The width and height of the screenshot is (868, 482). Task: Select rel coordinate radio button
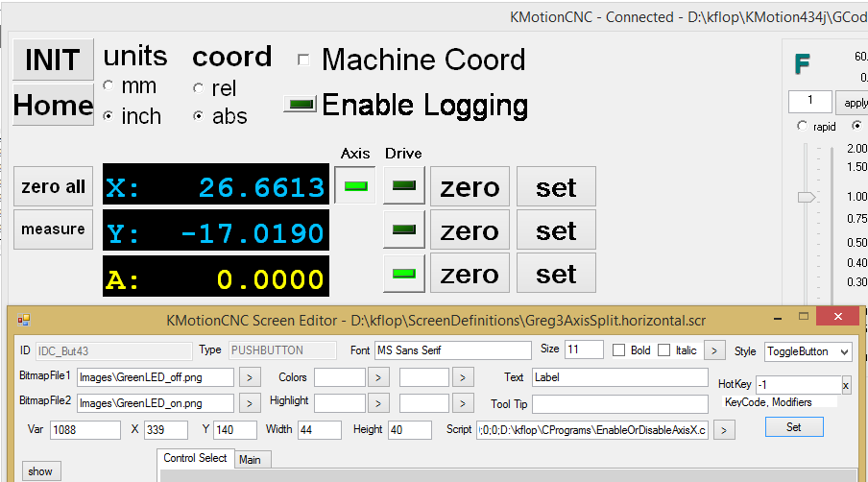(x=199, y=88)
